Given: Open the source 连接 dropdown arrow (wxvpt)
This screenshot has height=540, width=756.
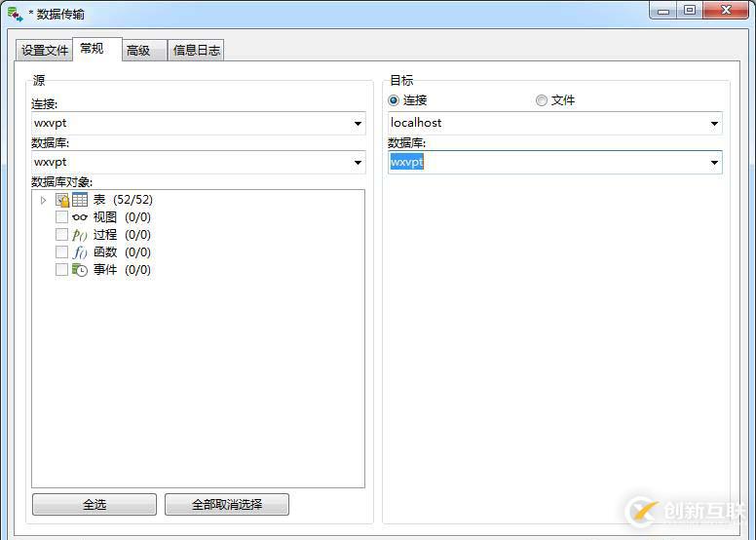Looking at the screenshot, I should pos(358,124).
